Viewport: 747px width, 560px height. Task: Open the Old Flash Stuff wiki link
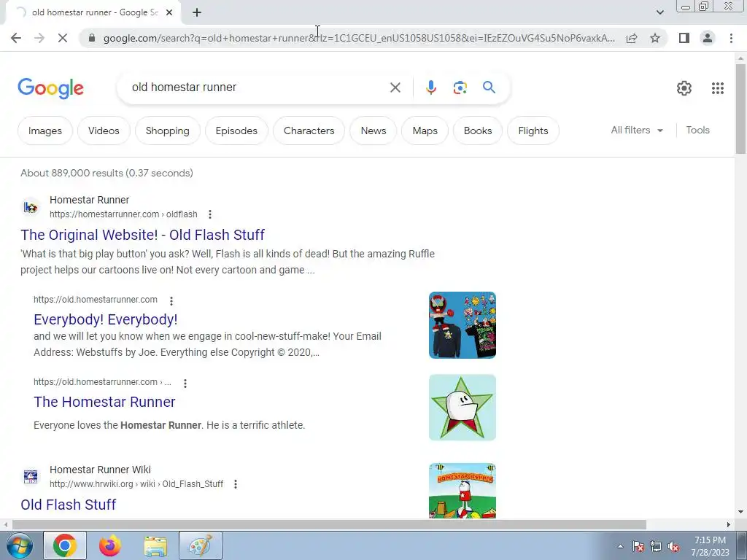tap(68, 505)
